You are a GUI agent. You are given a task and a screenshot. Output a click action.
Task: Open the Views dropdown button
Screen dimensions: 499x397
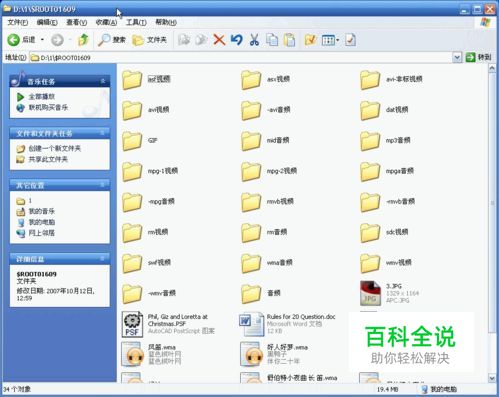pyautogui.click(x=330, y=40)
